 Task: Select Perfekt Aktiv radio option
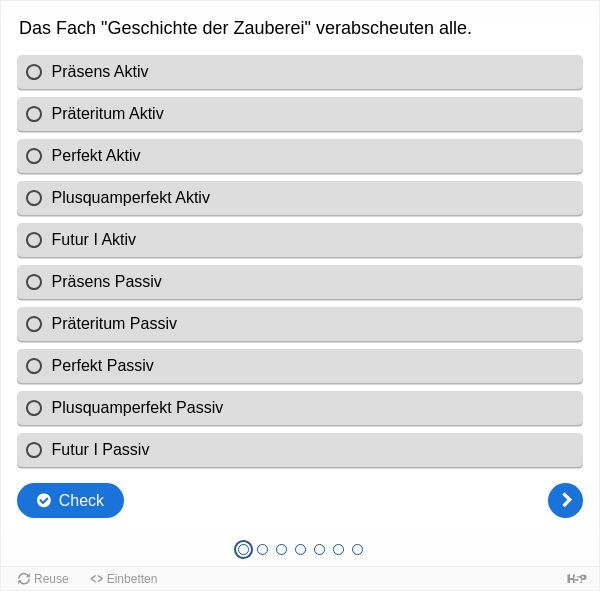[x=300, y=156]
